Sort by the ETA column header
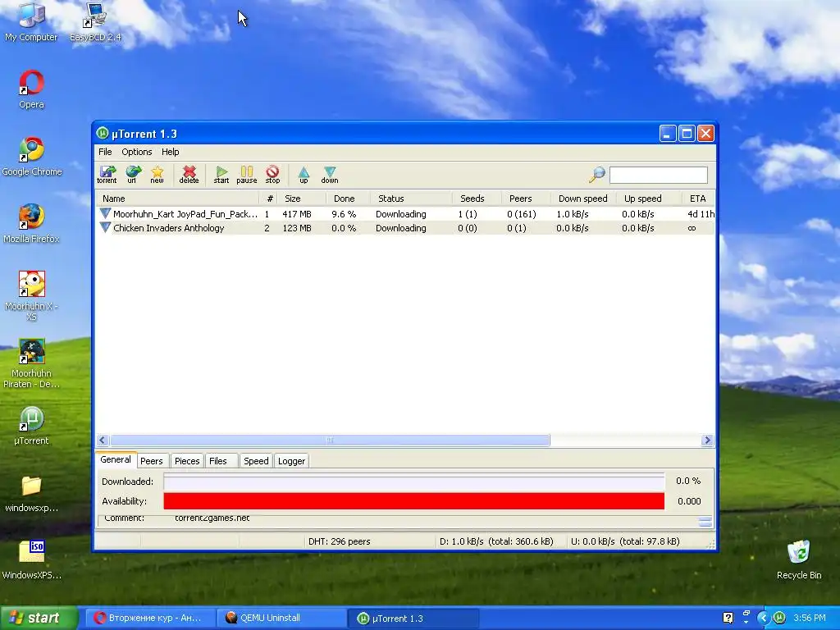840x630 pixels. click(698, 199)
